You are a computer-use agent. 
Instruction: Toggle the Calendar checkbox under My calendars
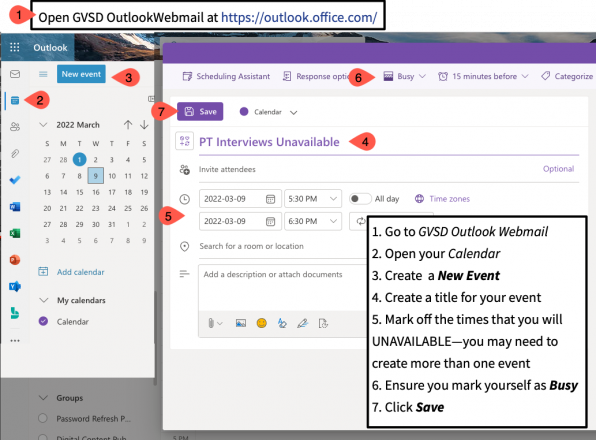(43, 321)
